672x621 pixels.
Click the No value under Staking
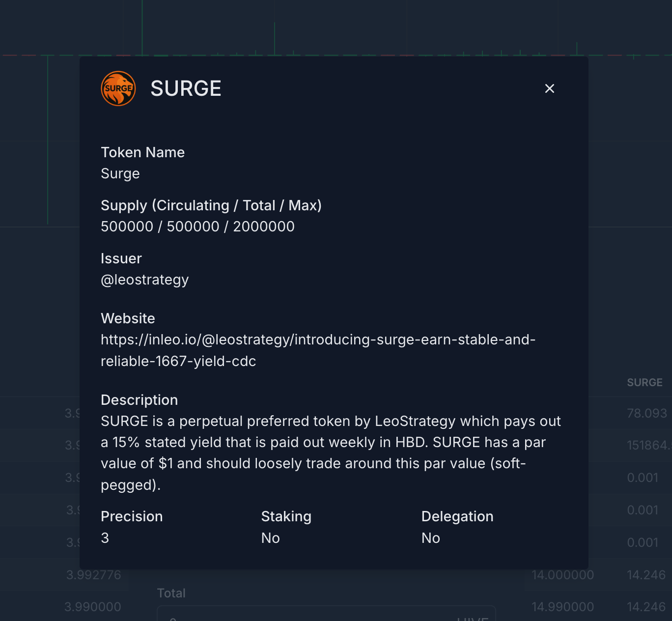(x=270, y=538)
